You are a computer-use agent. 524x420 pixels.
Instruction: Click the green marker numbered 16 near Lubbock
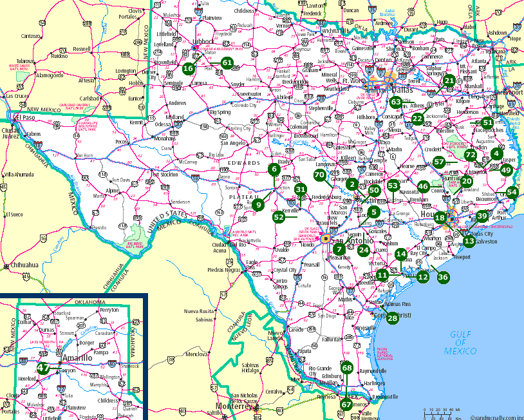click(188, 68)
